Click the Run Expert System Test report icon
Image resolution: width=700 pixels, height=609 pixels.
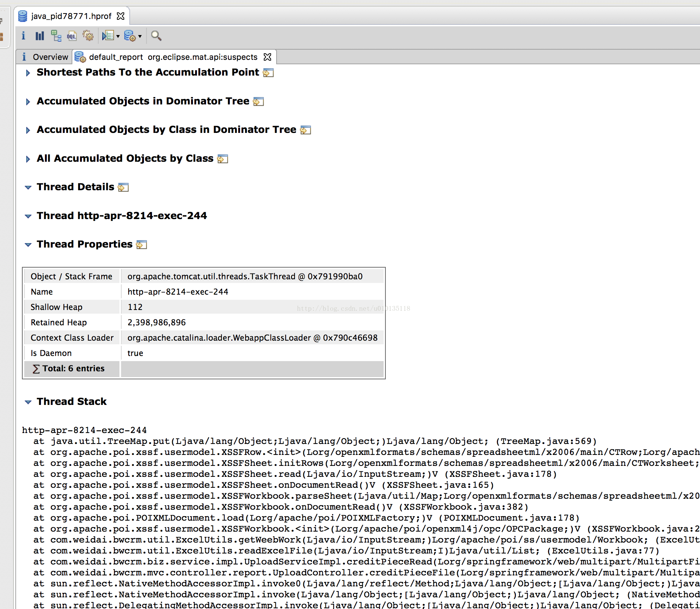click(x=108, y=36)
